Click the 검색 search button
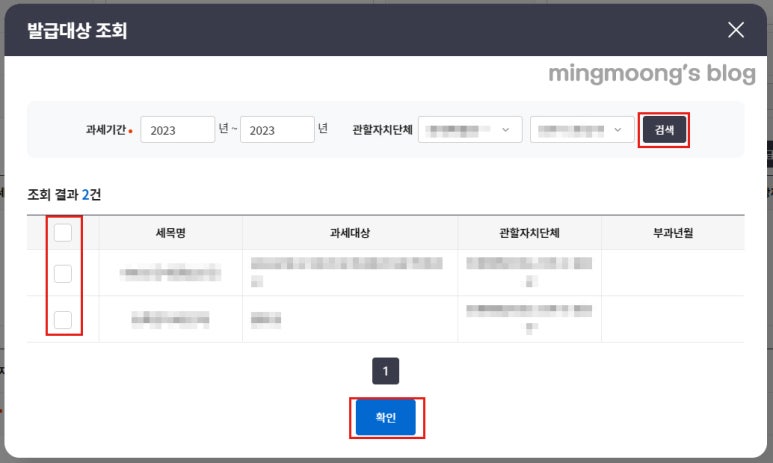 (x=664, y=130)
